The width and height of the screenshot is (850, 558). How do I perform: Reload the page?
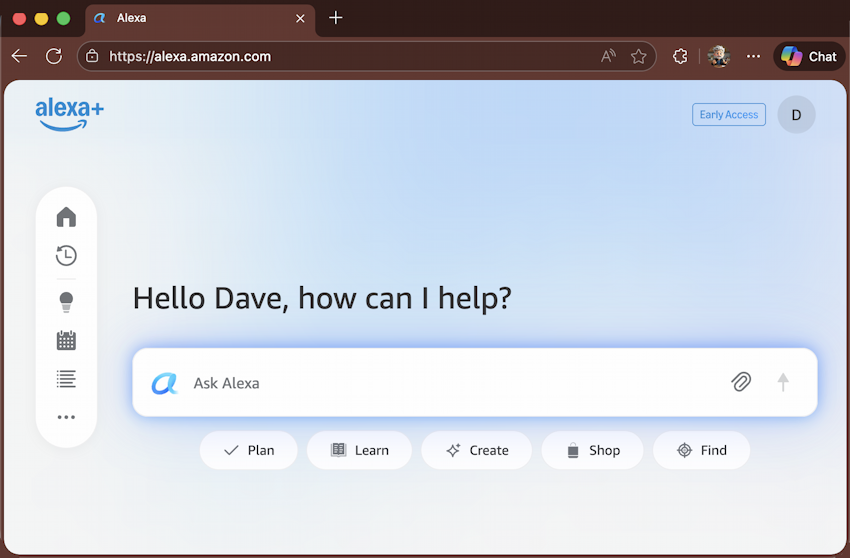point(54,56)
